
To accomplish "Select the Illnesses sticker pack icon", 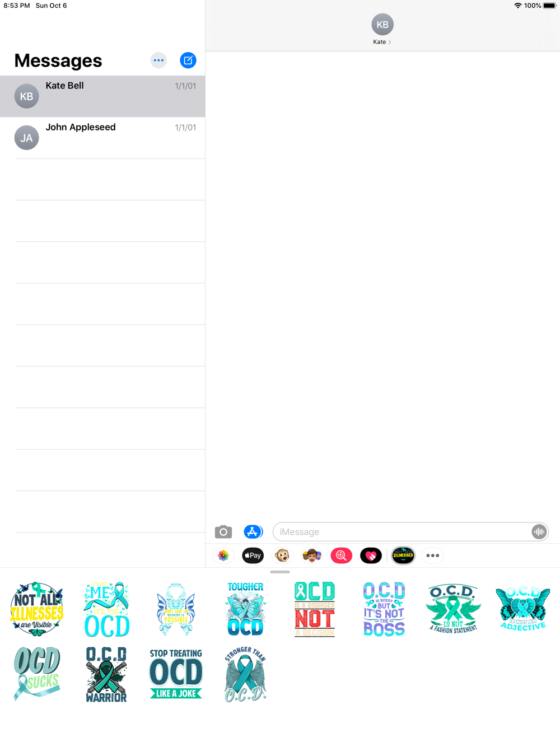I will (403, 555).
